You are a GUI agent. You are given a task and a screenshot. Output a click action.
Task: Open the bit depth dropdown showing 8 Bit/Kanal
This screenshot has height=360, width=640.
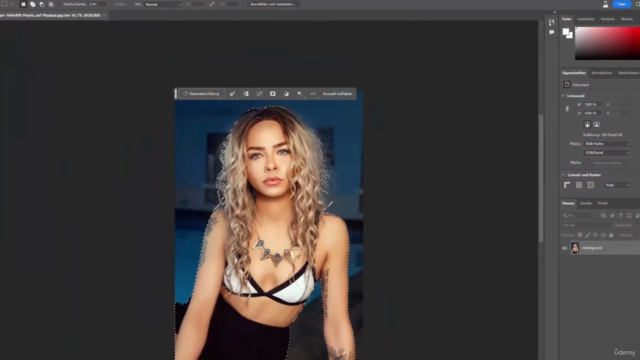point(607,153)
